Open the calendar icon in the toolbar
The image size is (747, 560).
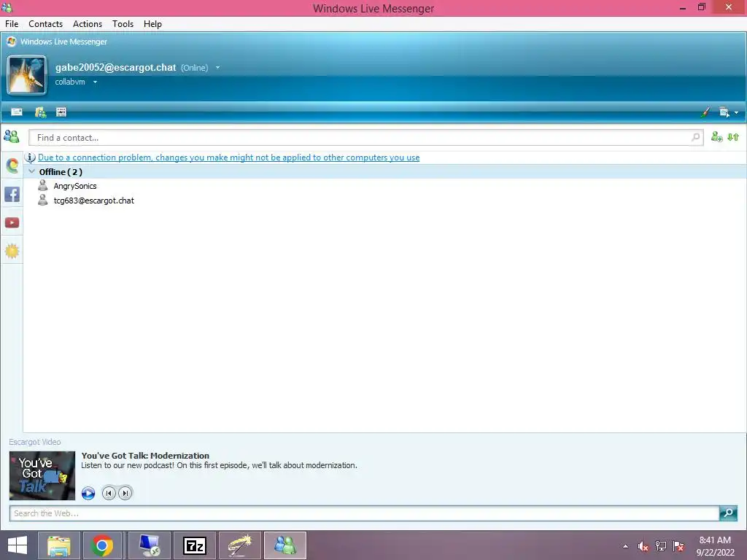[x=61, y=112]
